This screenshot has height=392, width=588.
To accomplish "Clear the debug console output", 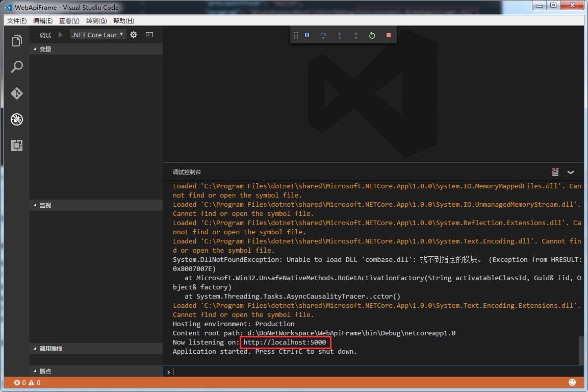I will pos(555,172).
